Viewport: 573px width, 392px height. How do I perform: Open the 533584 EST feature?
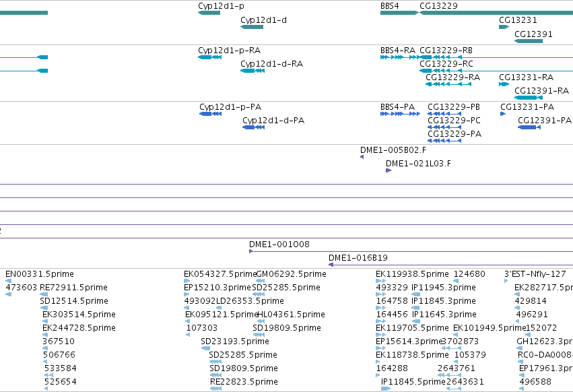click(x=48, y=375)
